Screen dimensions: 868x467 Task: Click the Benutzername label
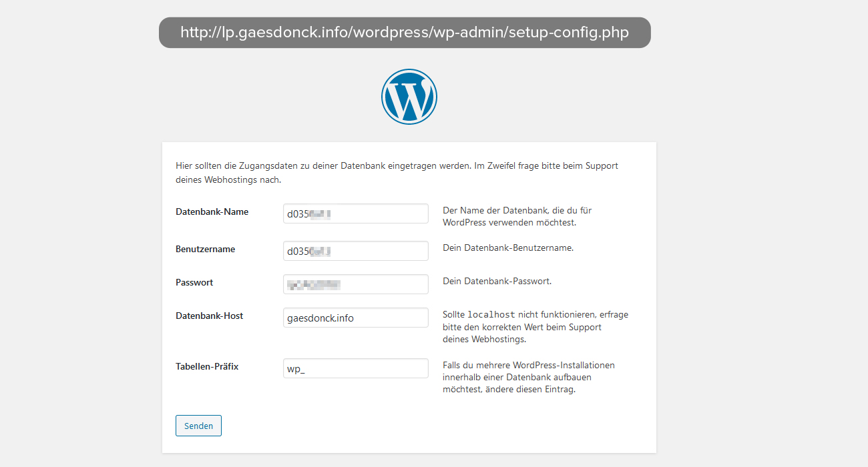pyautogui.click(x=205, y=250)
